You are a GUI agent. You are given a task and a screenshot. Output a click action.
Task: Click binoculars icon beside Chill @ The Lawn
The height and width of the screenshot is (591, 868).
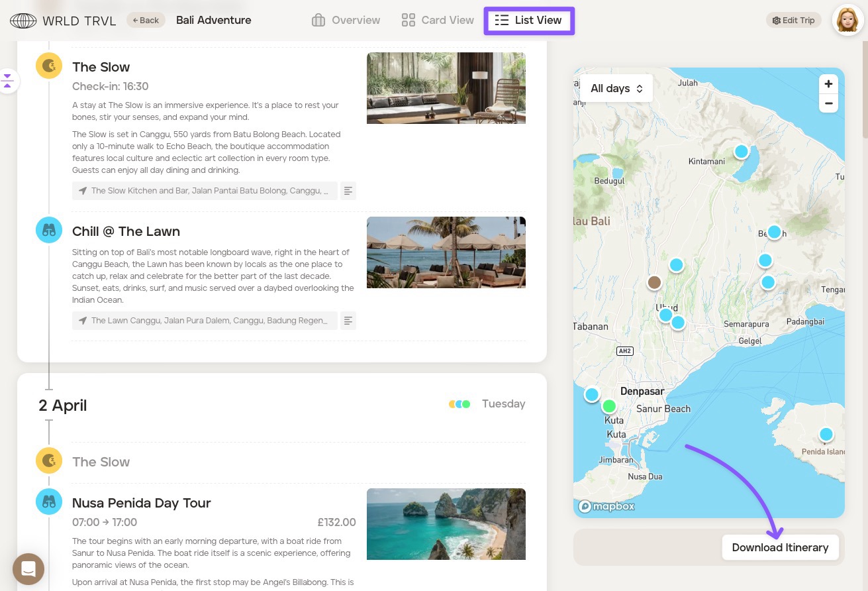pyautogui.click(x=49, y=230)
